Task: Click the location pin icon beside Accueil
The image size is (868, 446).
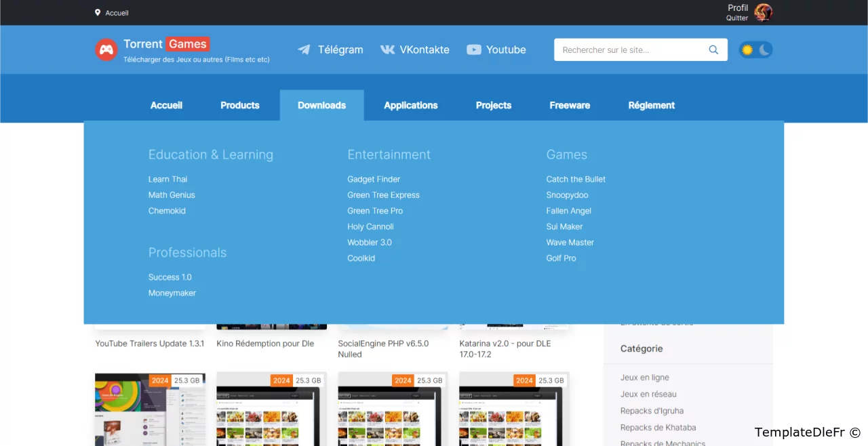Action: coord(98,12)
